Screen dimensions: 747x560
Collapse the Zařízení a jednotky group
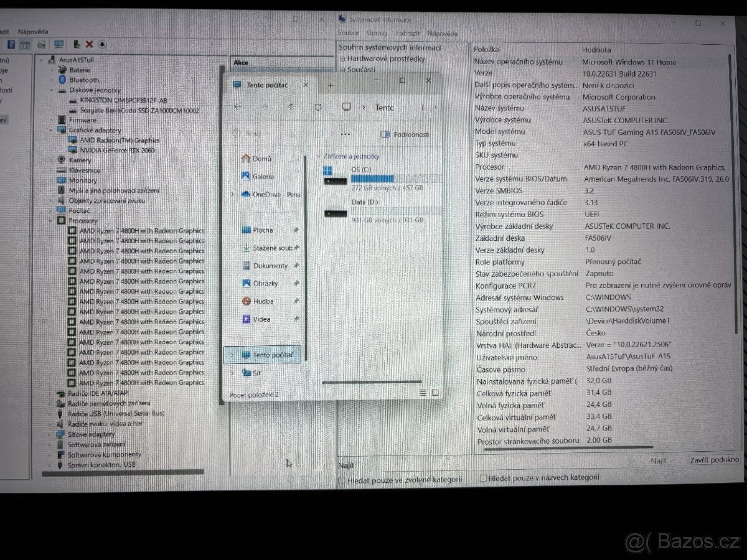point(319,156)
